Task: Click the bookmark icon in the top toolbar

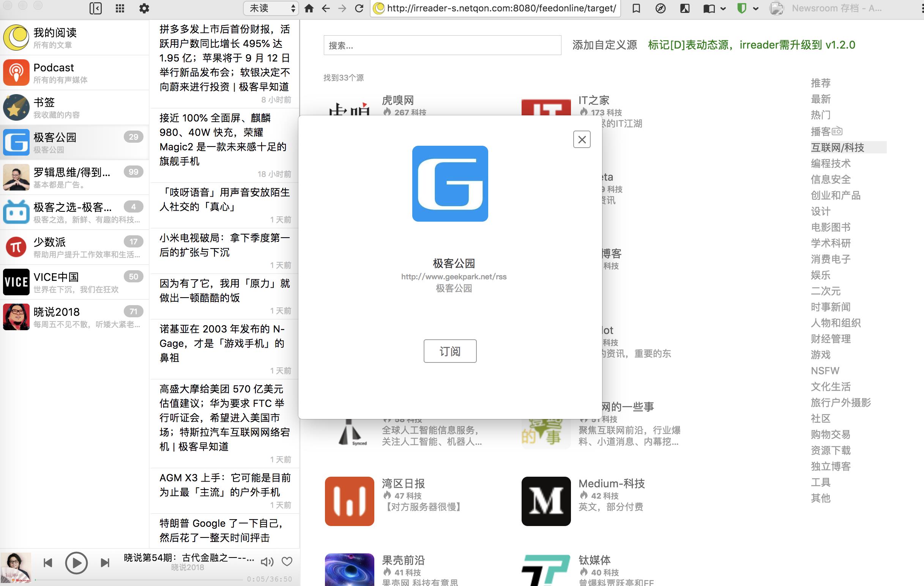Action: 636,8
